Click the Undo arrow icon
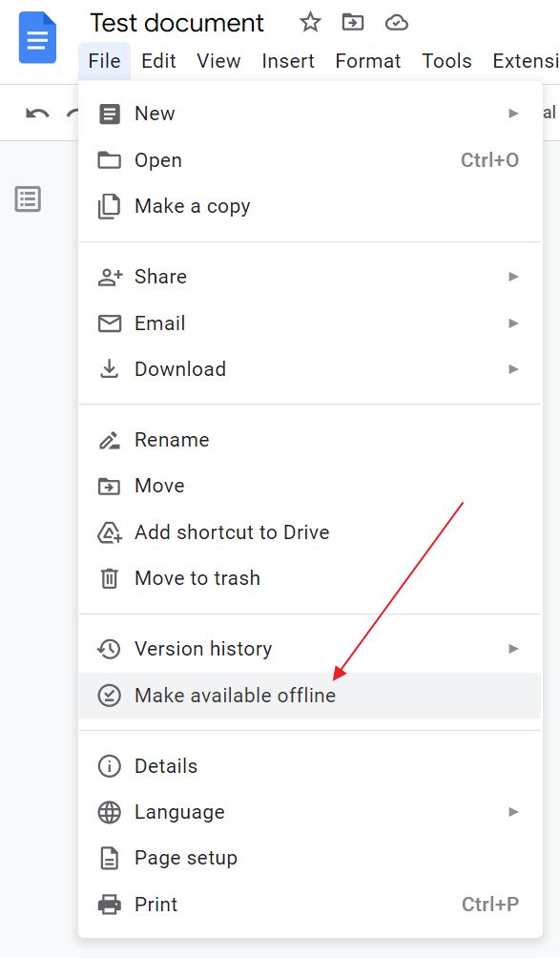 (36, 112)
